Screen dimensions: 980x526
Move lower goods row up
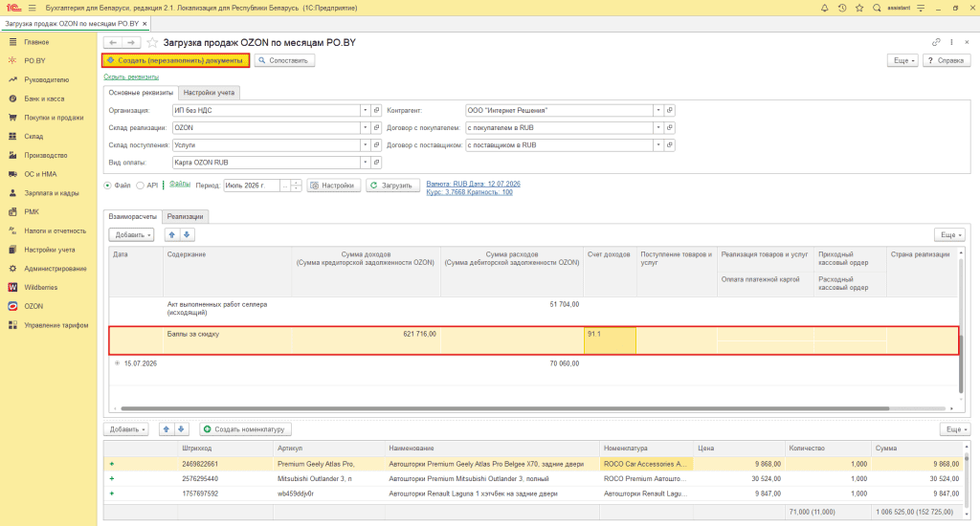pos(167,429)
